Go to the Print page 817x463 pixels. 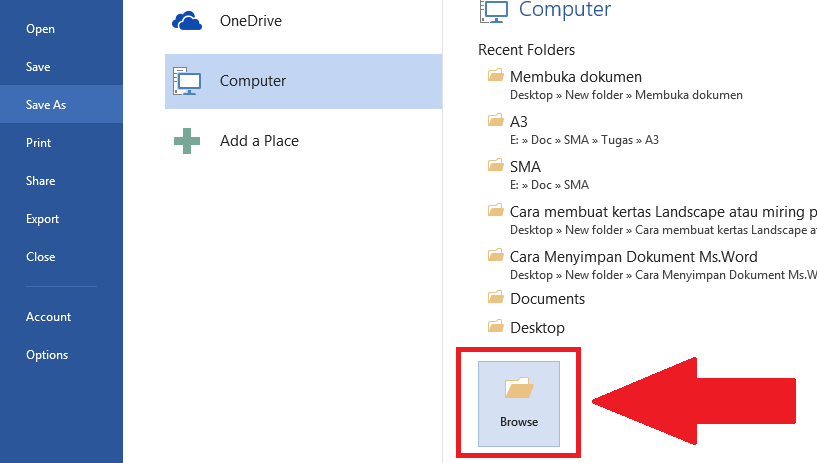[x=61, y=143]
